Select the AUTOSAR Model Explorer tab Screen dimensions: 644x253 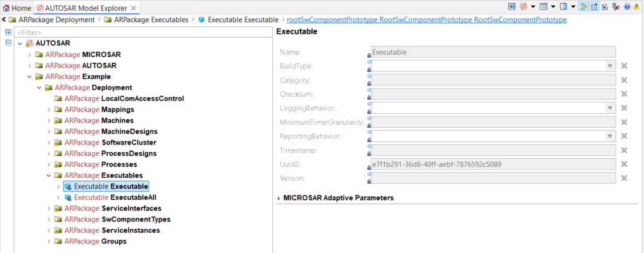tap(86, 8)
